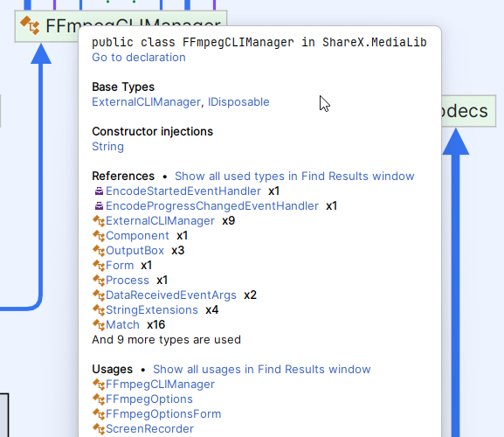Click class icon beside ScreenRecorder
This screenshot has width=504, height=437.
(99, 428)
